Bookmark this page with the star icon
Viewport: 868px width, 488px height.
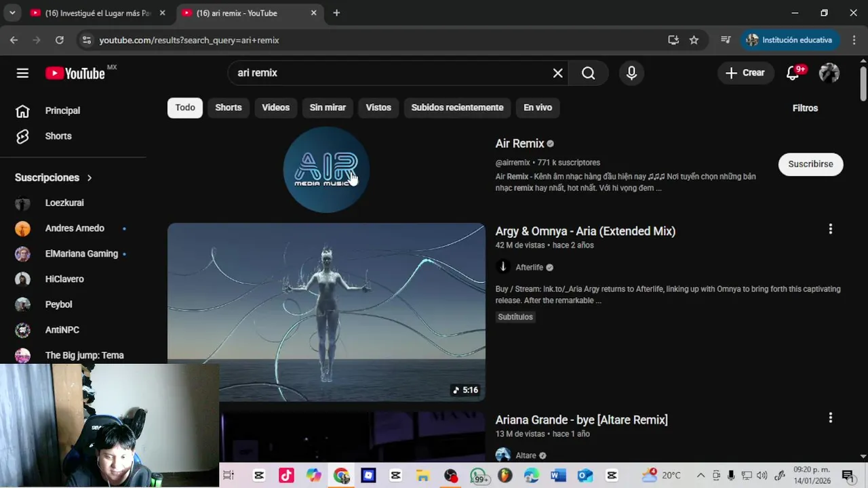pos(694,40)
